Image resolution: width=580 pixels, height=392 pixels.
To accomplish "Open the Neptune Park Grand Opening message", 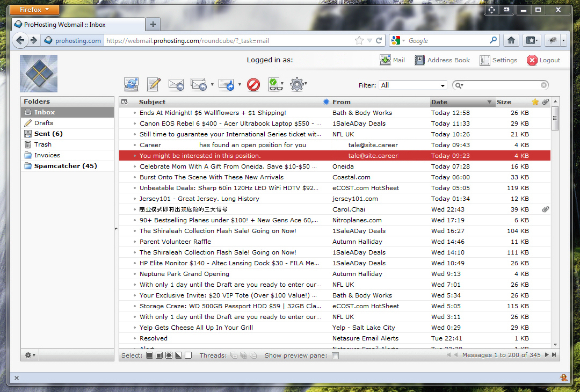I will tap(335, 274).
